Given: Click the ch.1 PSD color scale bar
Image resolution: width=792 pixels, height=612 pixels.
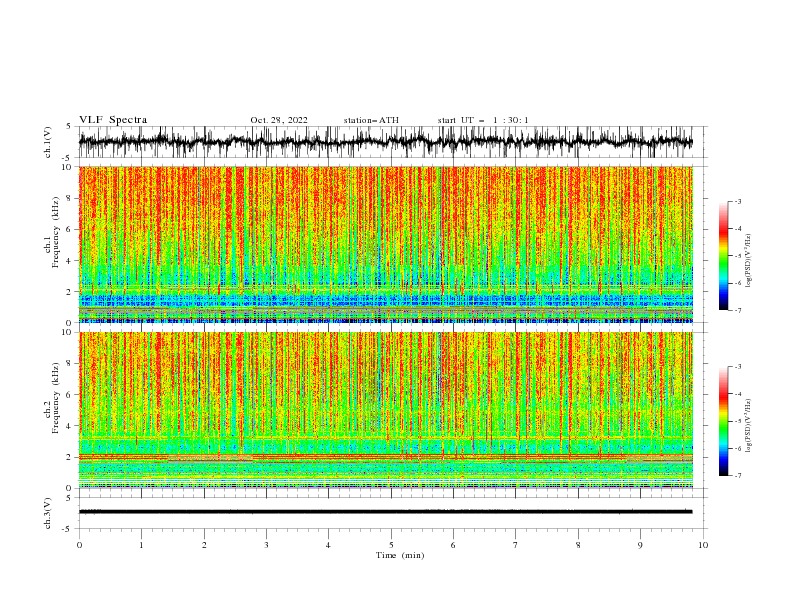Looking at the screenshot, I should point(723,256).
